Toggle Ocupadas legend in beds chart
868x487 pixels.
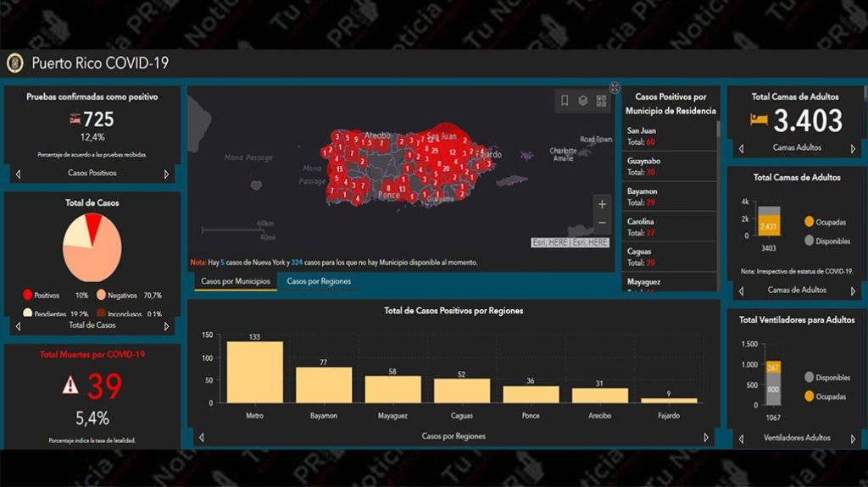810,222
